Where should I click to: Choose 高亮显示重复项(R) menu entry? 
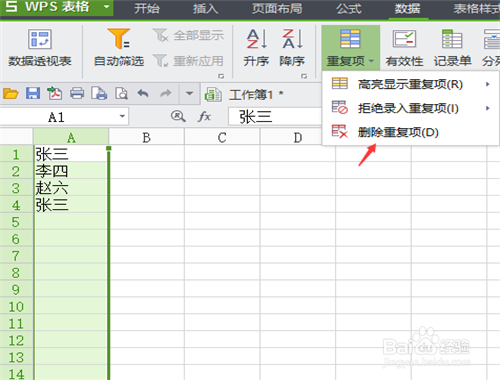pyautogui.click(x=411, y=84)
